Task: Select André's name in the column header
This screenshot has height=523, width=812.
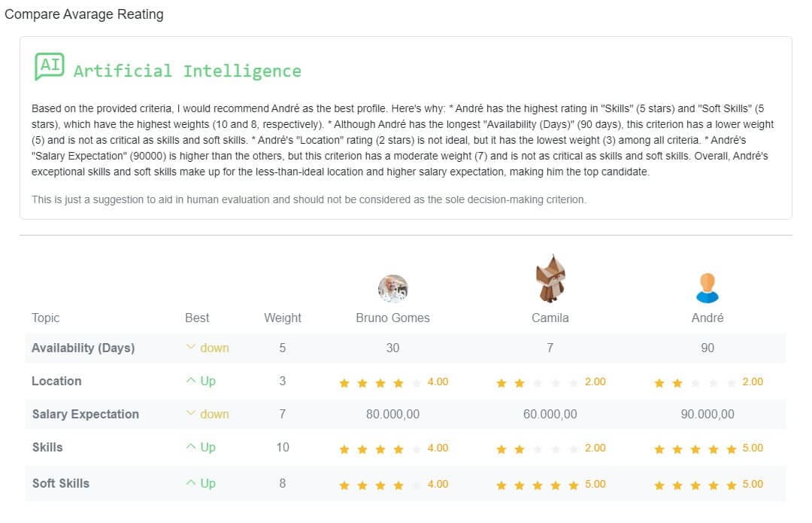Action: 707,318
